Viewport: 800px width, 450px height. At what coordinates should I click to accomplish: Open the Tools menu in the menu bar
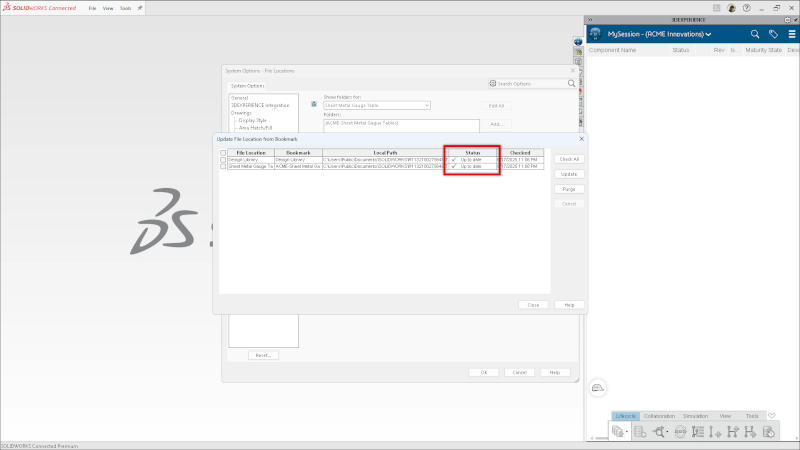126,8
